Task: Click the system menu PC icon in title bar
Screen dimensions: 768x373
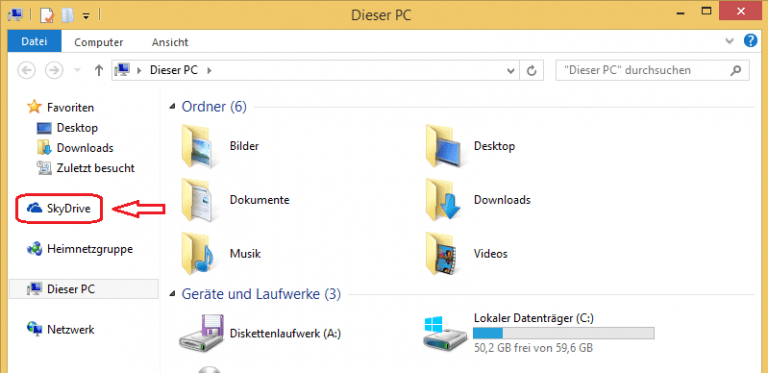Action: pyautogui.click(x=15, y=15)
